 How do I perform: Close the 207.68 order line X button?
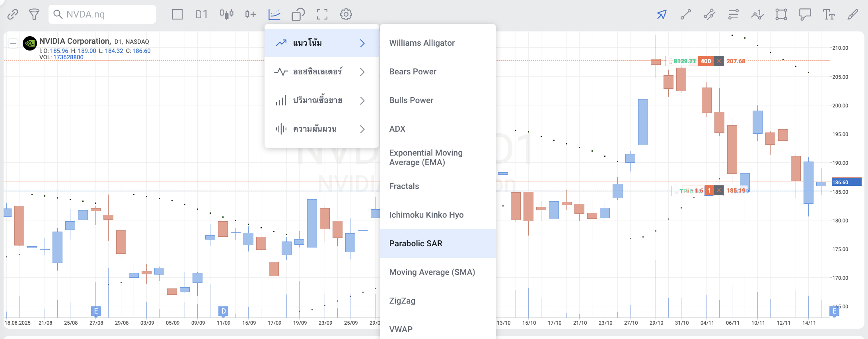(719, 61)
